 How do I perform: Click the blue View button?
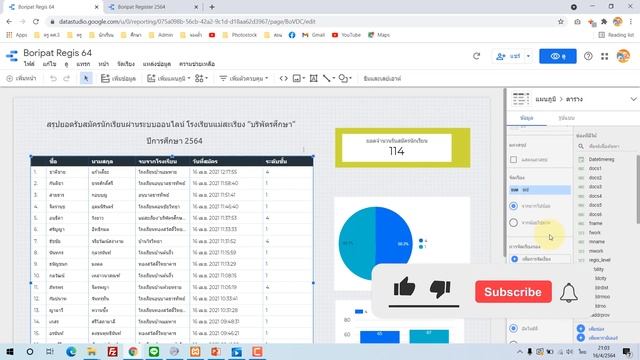pos(558,56)
